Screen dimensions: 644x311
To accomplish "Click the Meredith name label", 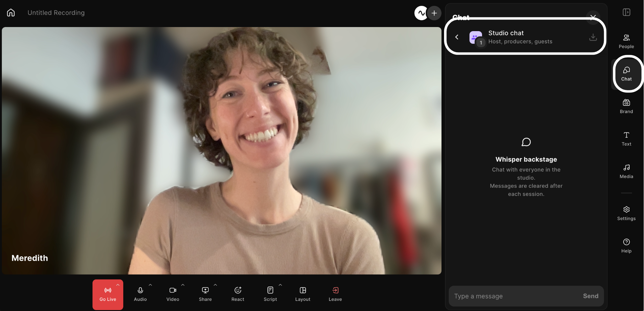I will pos(30,258).
